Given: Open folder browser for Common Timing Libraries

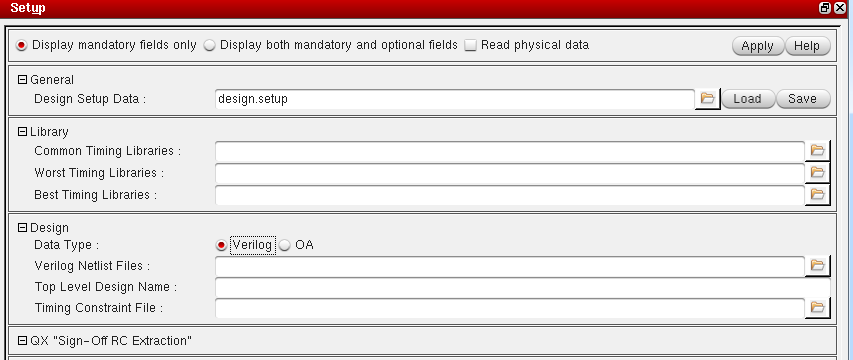Looking at the screenshot, I should pos(817,151).
